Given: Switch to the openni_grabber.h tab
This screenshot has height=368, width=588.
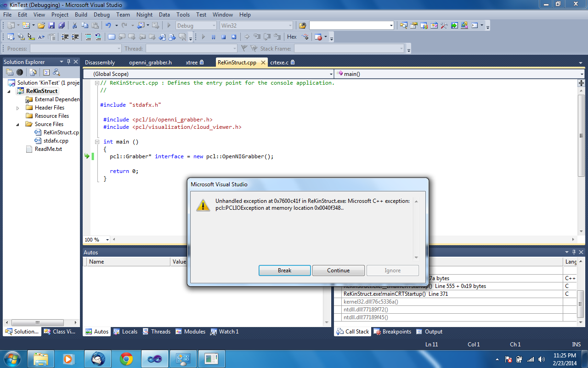Looking at the screenshot, I should tap(150, 63).
